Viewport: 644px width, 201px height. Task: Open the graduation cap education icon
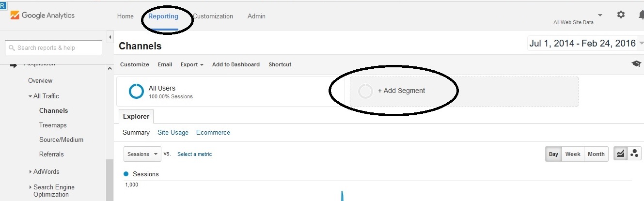point(636,64)
